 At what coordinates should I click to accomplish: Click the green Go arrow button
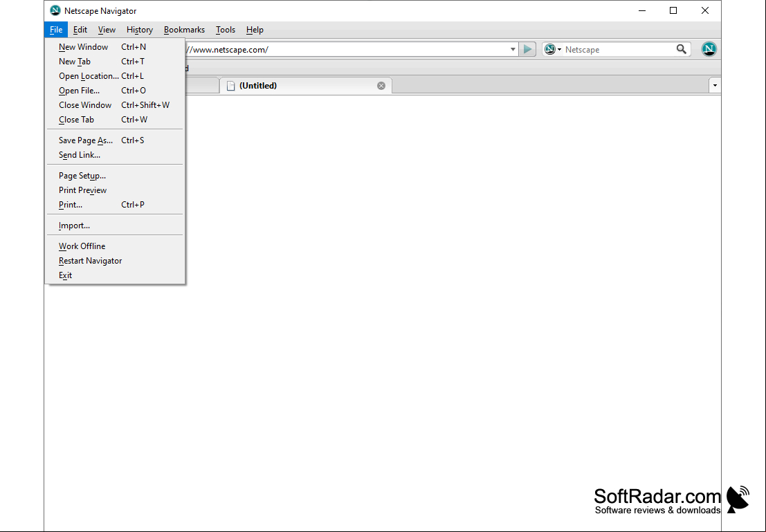coord(527,49)
